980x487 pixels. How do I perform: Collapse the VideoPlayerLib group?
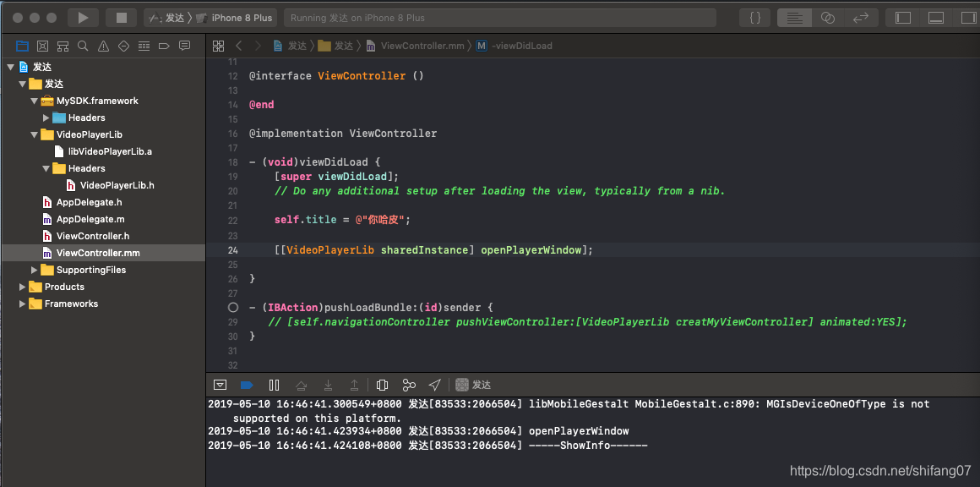pos(35,134)
